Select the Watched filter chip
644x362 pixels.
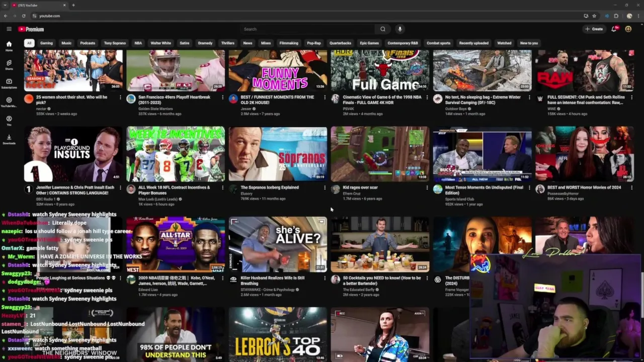click(x=504, y=43)
